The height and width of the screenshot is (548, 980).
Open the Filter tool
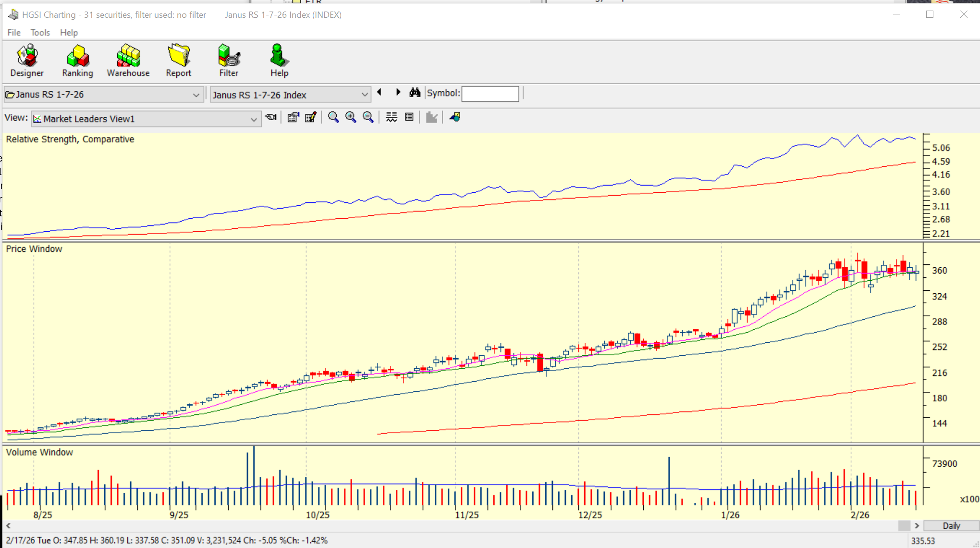(229, 61)
